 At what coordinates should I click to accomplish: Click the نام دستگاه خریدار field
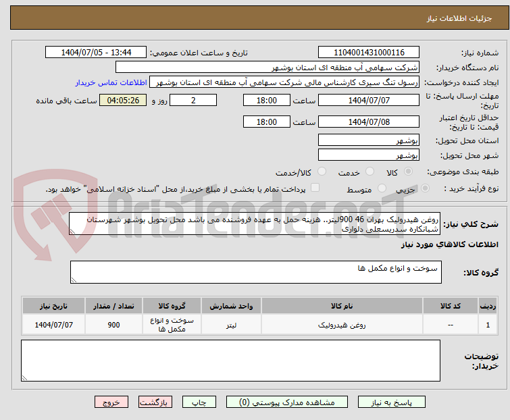pyautogui.click(x=267, y=68)
